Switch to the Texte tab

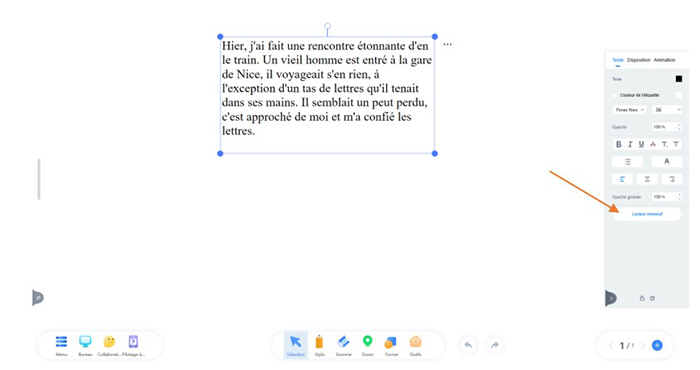[618, 60]
